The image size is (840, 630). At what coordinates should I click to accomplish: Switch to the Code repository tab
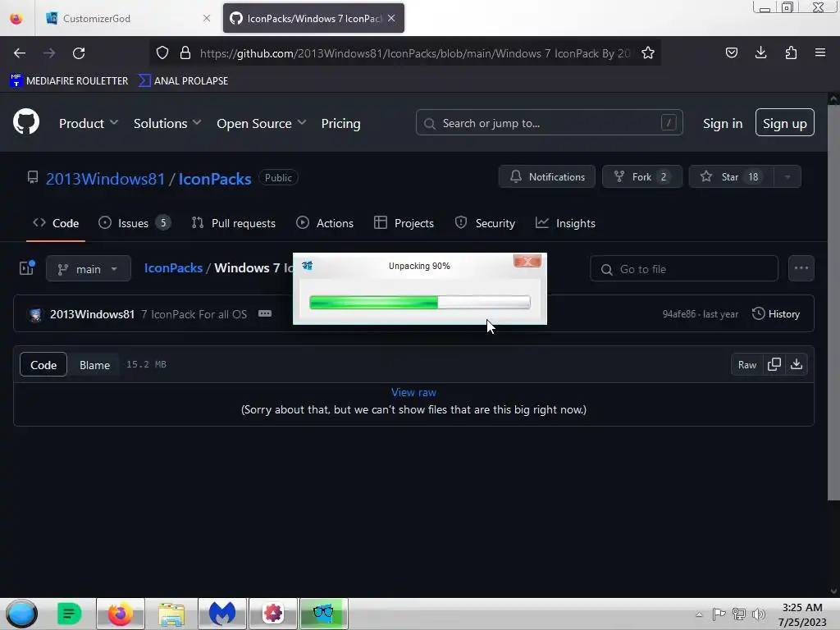[56, 223]
